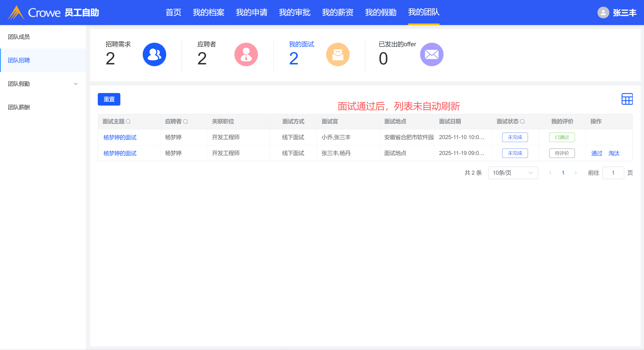Click 通过 in the second row
This screenshot has height=350, width=644.
coord(597,153)
